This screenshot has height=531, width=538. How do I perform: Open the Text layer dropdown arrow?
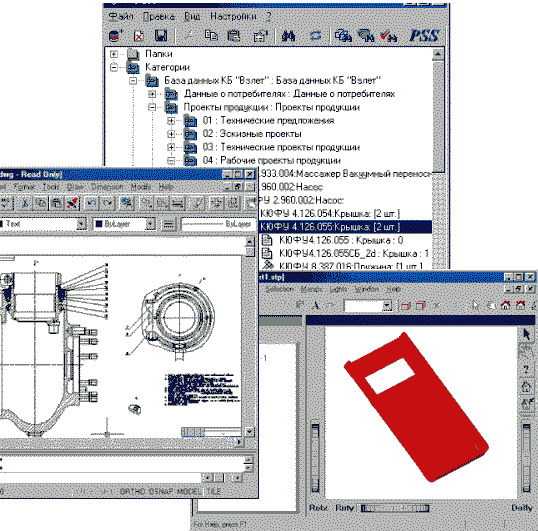[81, 224]
